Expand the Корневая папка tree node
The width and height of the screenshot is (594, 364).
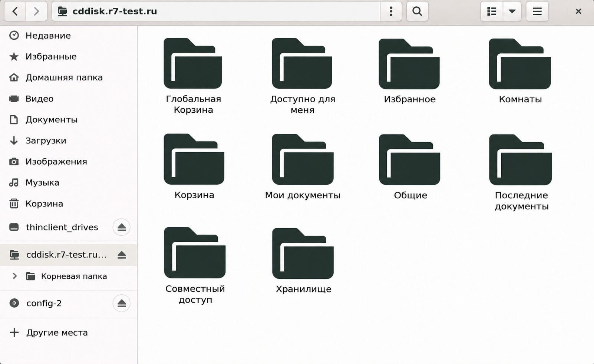(x=14, y=276)
